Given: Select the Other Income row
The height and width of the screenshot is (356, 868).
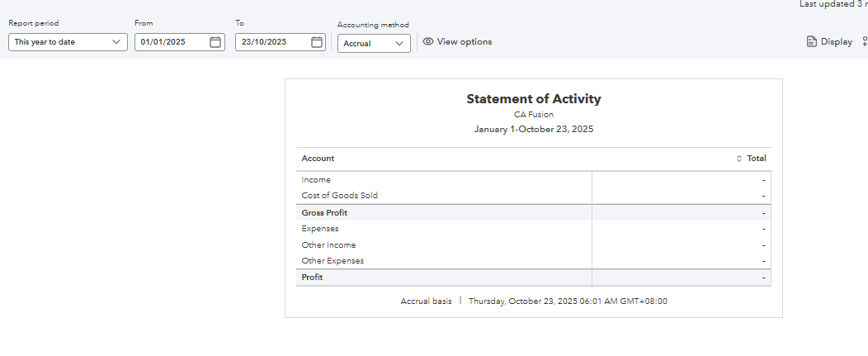Looking at the screenshot, I should pyautogui.click(x=328, y=245).
